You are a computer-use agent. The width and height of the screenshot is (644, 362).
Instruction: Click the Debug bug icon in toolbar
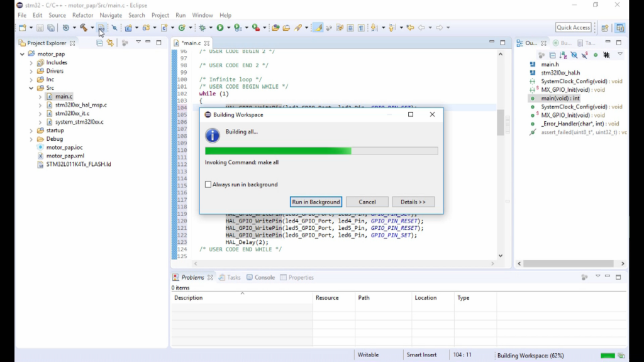pos(203,28)
